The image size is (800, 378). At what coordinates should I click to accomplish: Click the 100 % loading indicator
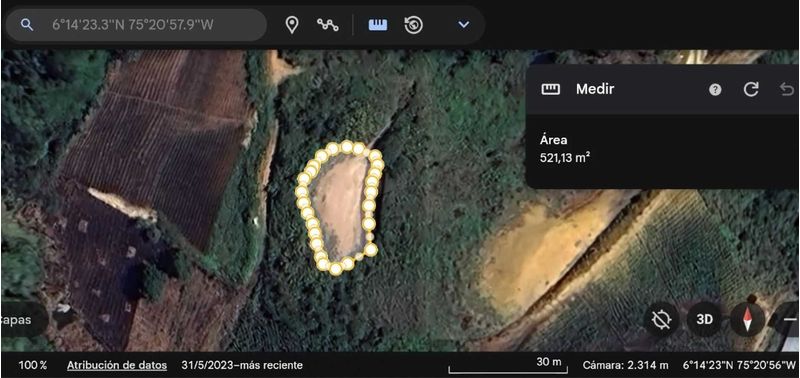tap(33, 365)
